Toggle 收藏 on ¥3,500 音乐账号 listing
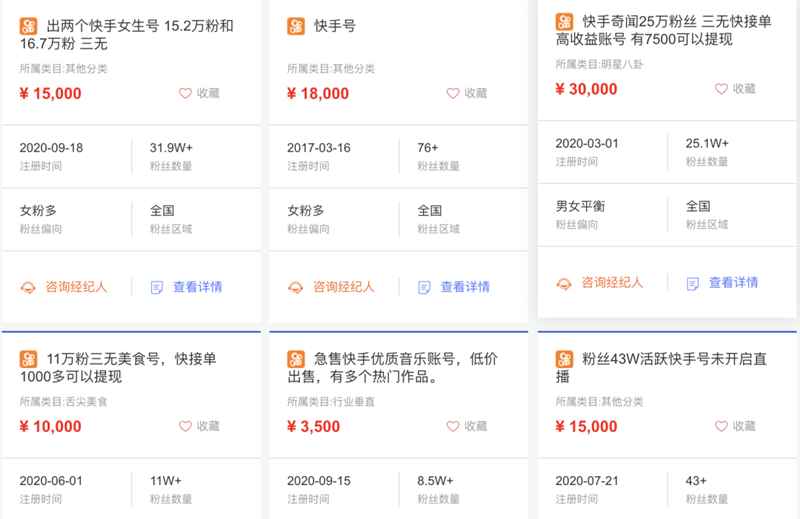Image resolution: width=800 pixels, height=519 pixels. (x=466, y=425)
